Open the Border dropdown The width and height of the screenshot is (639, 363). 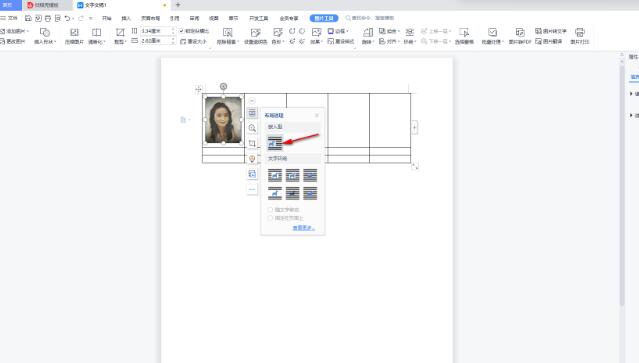coord(338,31)
